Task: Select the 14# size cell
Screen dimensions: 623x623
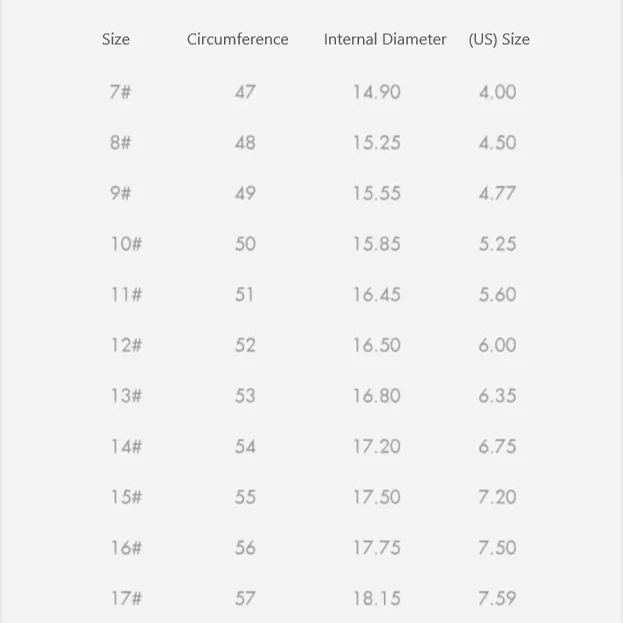Action: (x=126, y=446)
